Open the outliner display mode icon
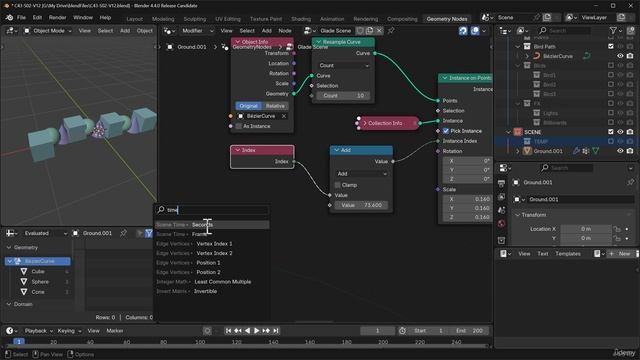Image resolution: width=640 pixels, height=360 pixels. pos(522,31)
